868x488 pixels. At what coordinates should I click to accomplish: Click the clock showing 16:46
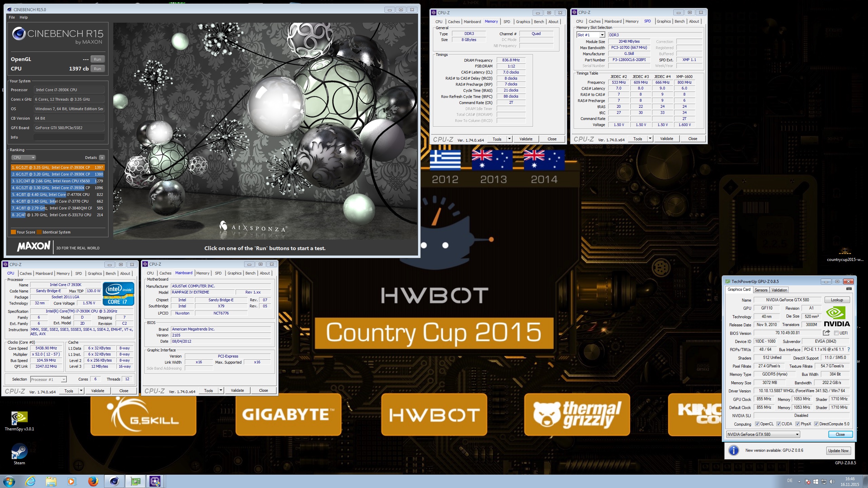[x=850, y=479]
